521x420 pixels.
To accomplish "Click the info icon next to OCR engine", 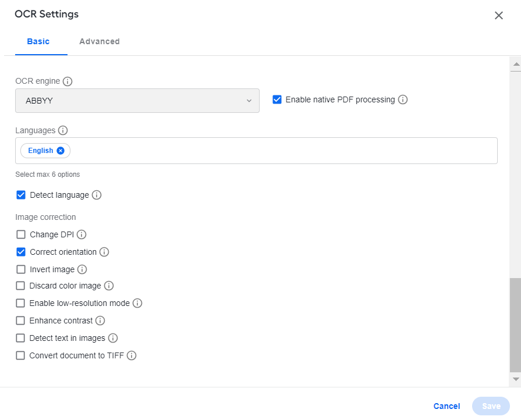I will (x=68, y=81).
